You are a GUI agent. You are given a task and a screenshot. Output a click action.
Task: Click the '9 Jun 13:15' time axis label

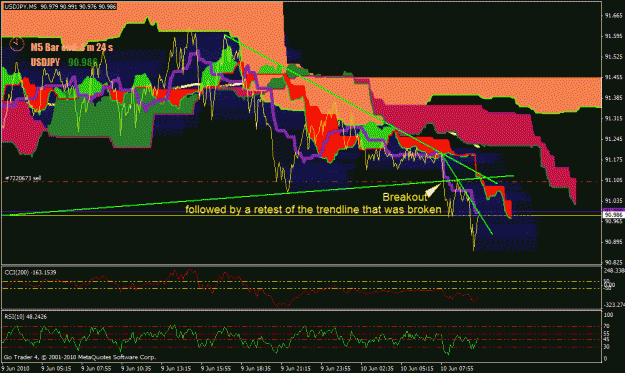point(177,369)
